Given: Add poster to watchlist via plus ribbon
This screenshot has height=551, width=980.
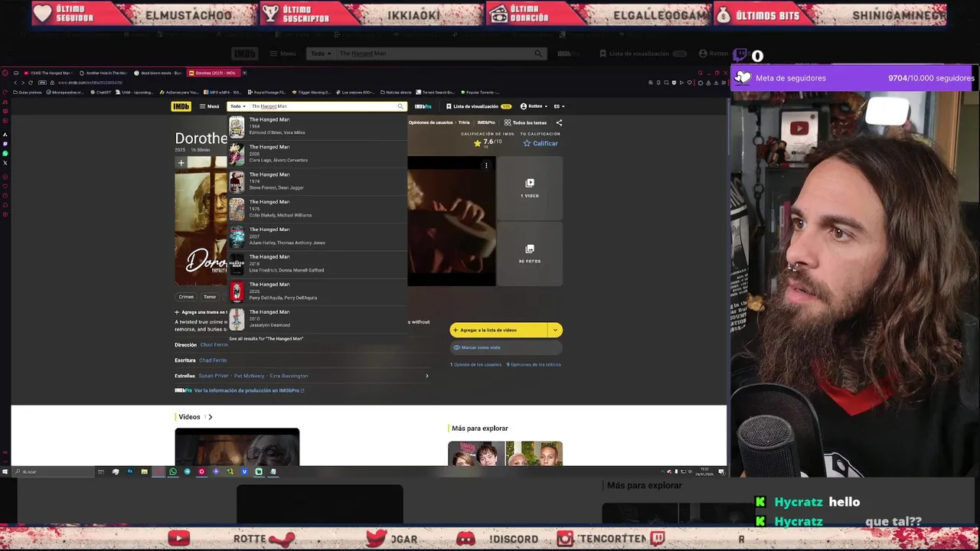Looking at the screenshot, I should pos(181,163).
